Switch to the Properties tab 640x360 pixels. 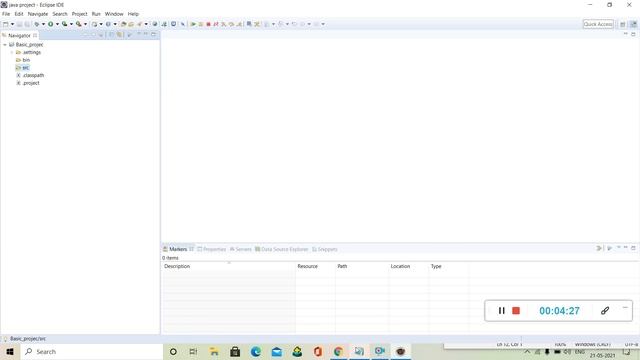(211, 249)
